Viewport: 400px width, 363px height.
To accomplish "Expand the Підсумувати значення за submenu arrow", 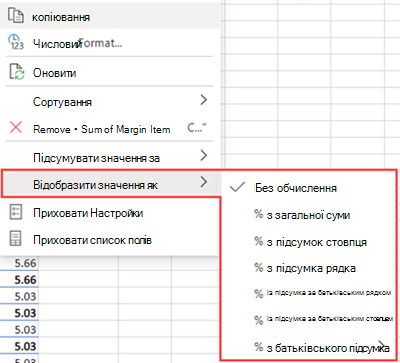I will [204, 155].
